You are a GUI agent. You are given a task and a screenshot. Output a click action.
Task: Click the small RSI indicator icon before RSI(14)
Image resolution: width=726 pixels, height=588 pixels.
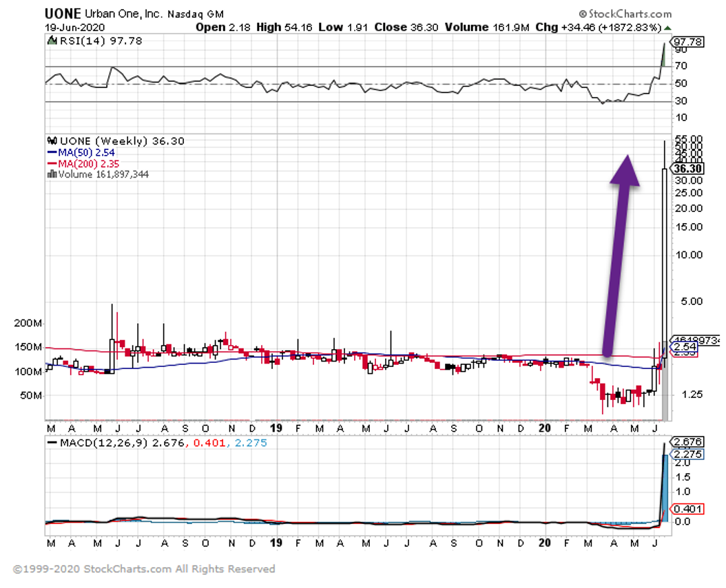(52, 41)
